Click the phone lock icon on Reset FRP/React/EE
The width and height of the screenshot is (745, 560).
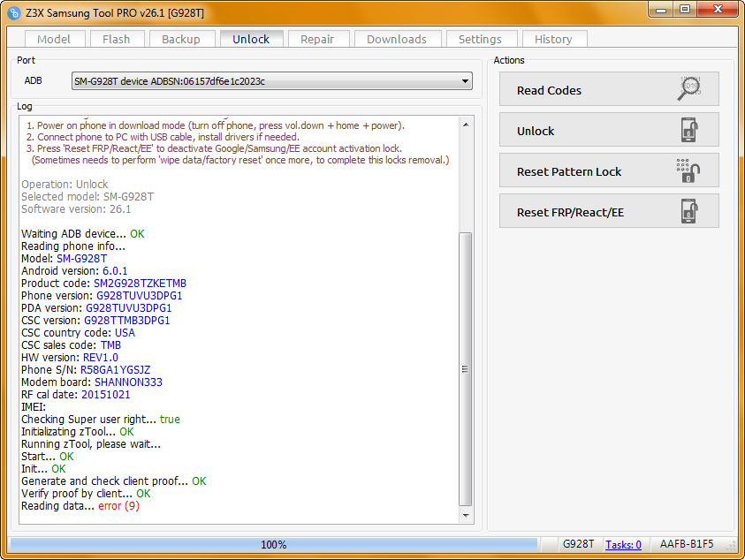tap(689, 211)
